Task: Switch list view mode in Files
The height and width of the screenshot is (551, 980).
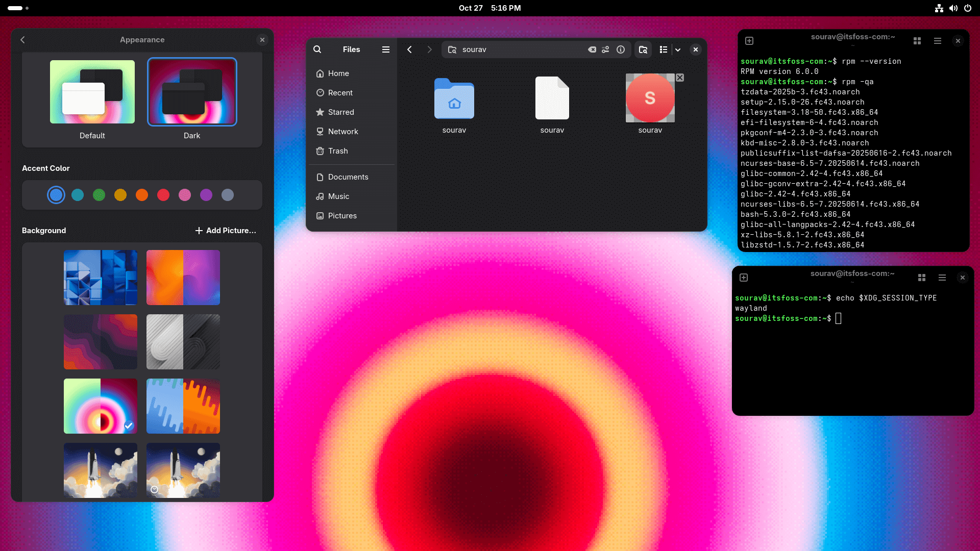Action: (663, 49)
